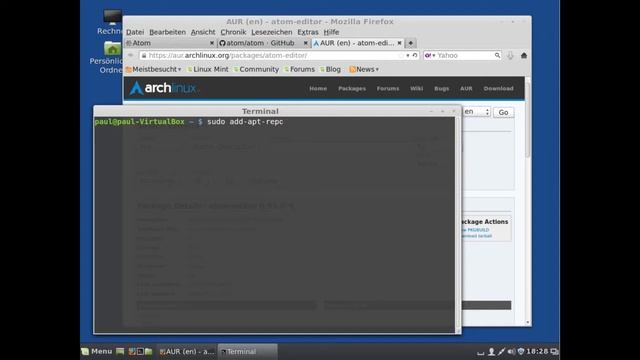Close the AUR (en) tab

[x=399, y=43]
